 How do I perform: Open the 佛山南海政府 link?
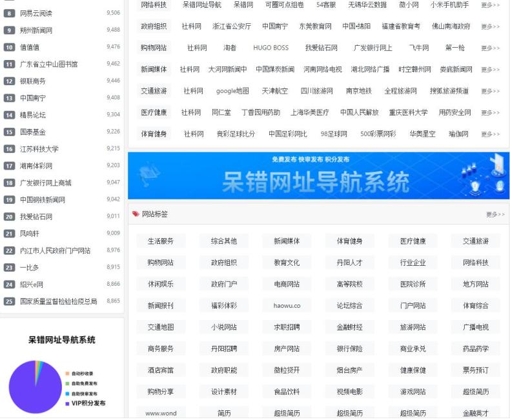451,26
